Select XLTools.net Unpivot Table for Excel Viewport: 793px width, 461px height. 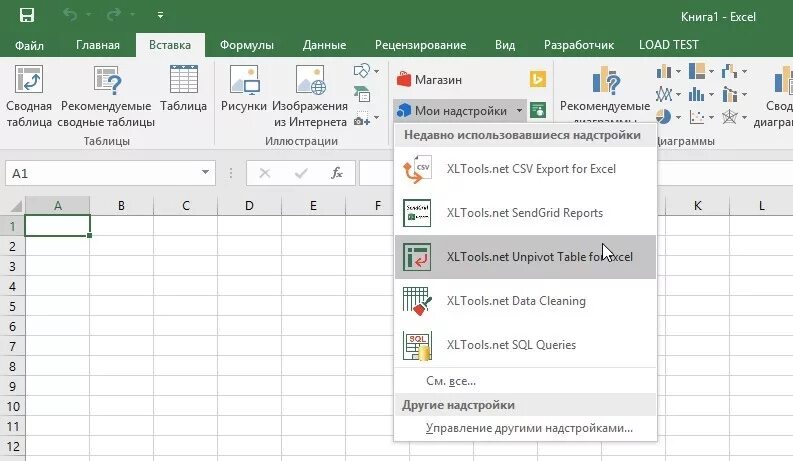pyautogui.click(x=525, y=257)
